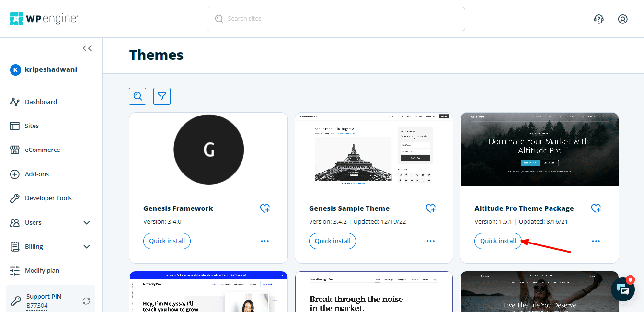Expand the Billing menu section
Viewport: 644px width, 312px height.
point(87,247)
